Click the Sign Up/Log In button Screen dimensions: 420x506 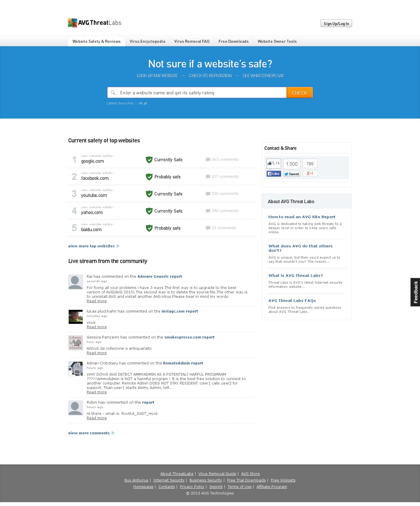(x=336, y=24)
